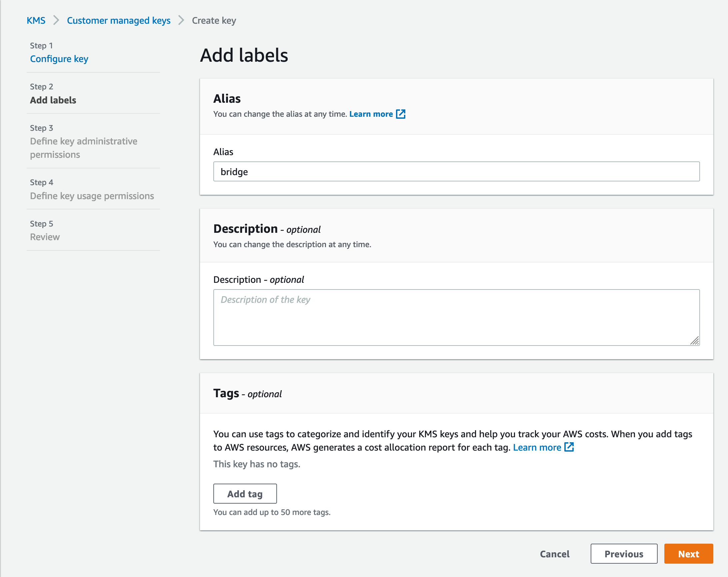Open Tags Learn more link
The image size is (728, 577).
[537, 447]
